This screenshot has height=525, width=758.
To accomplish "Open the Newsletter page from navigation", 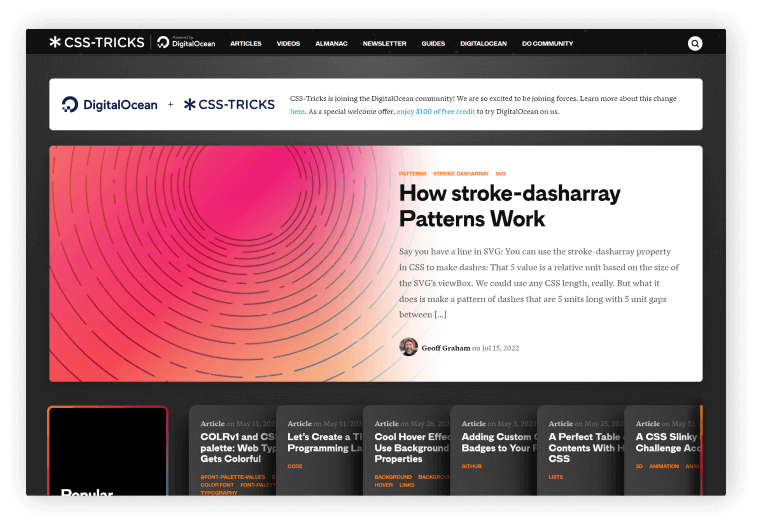I will tap(384, 44).
